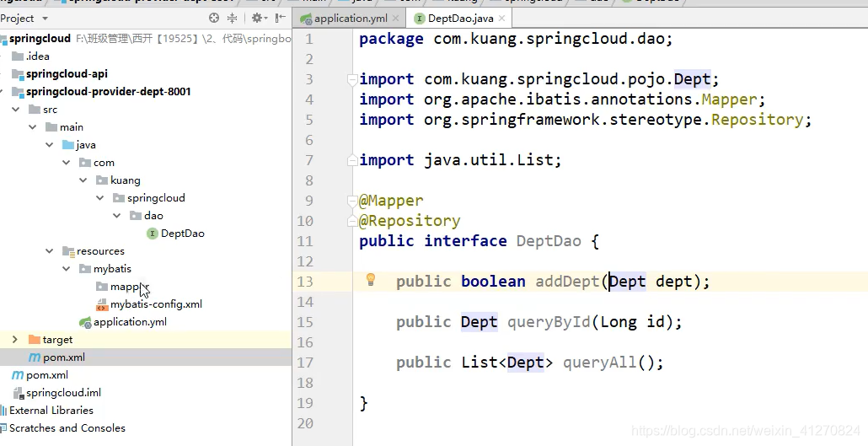Image resolution: width=868 pixels, height=446 pixels.
Task: Click the mybatis-config.xml file icon
Action: [102, 304]
